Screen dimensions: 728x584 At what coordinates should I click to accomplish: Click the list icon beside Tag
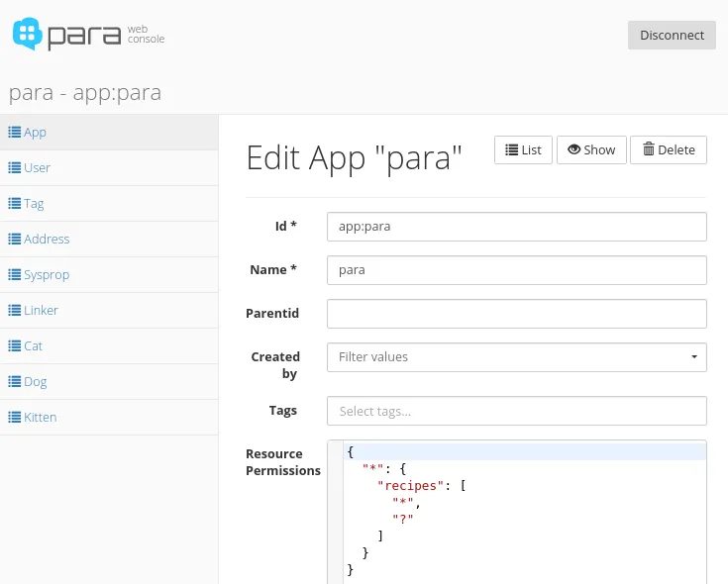[15, 204]
